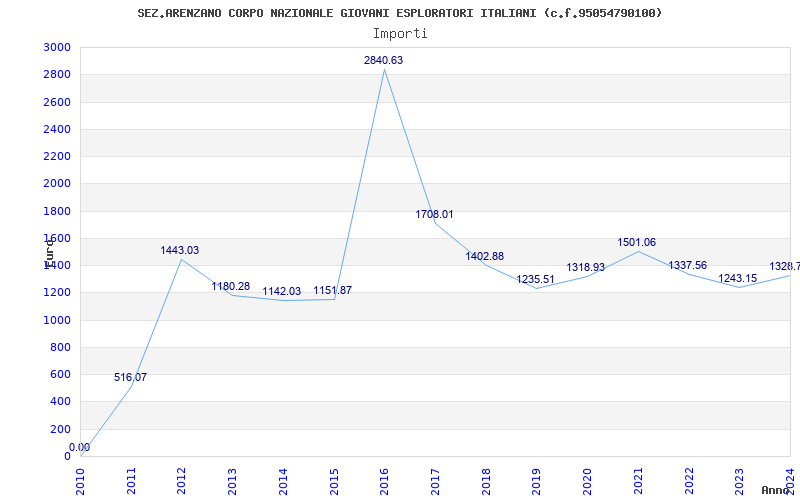Click the 1708.01 data label
The width and height of the screenshot is (800, 500).
[435, 215]
